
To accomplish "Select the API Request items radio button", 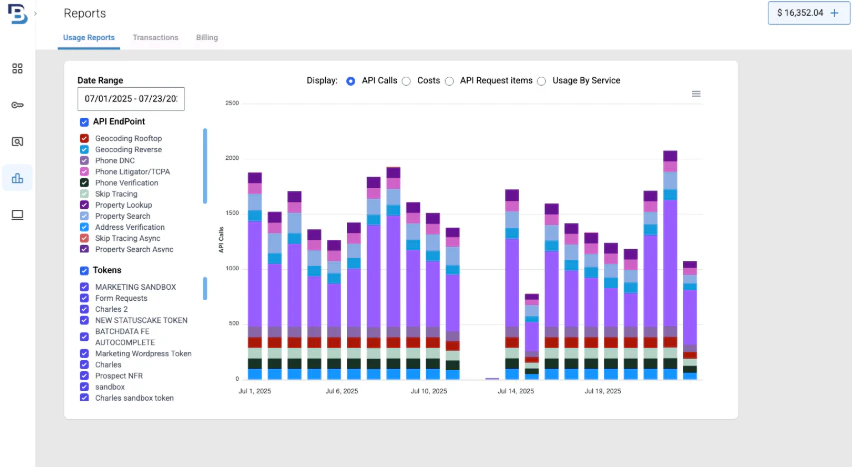I will click(x=449, y=81).
